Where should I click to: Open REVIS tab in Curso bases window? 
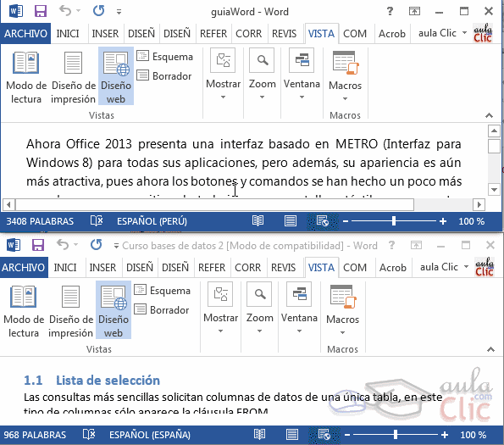(283, 268)
